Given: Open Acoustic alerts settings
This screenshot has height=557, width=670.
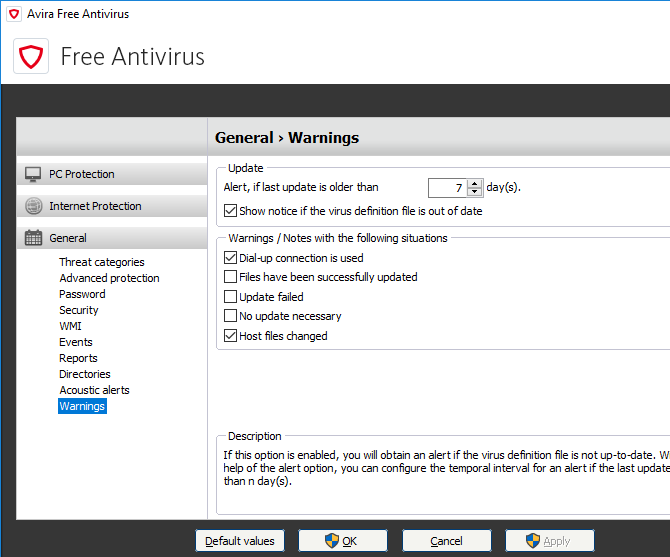Looking at the screenshot, I should (x=94, y=390).
